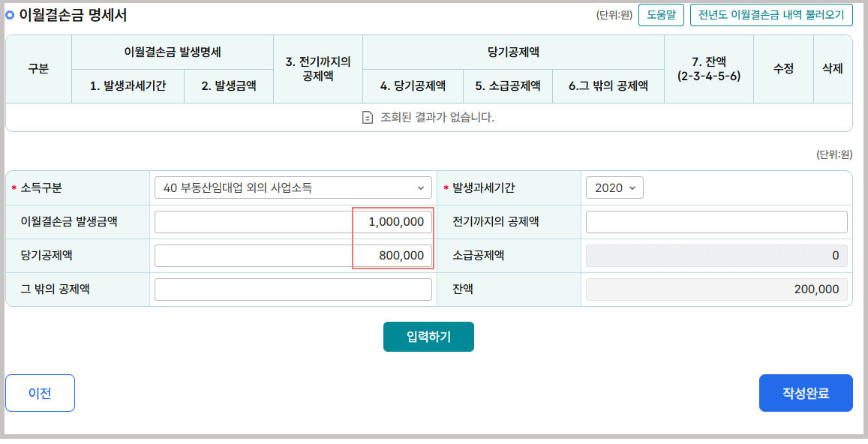
Task: Load 전년도 이월결손금 내역 불러오기
Action: tap(771, 15)
